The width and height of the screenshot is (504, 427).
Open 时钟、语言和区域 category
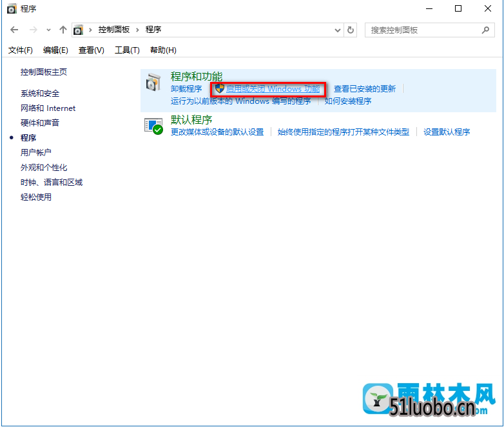click(52, 183)
